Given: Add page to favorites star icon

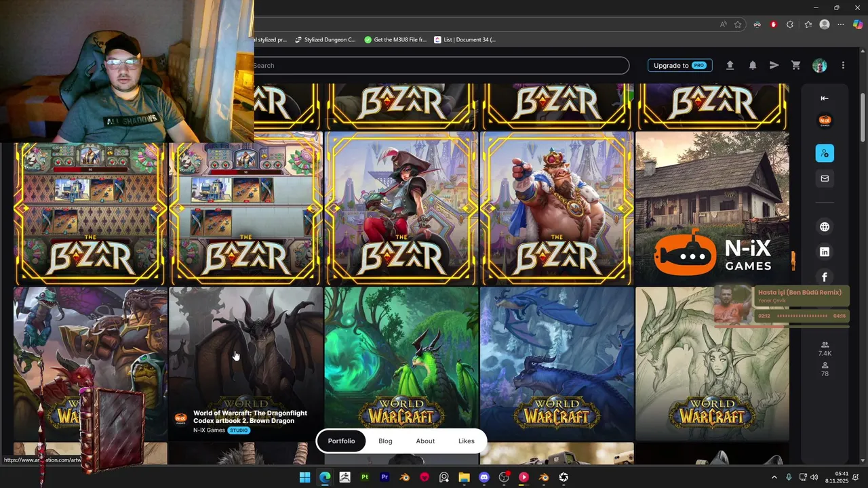Looking at the screenshot, I should [738, 24].
